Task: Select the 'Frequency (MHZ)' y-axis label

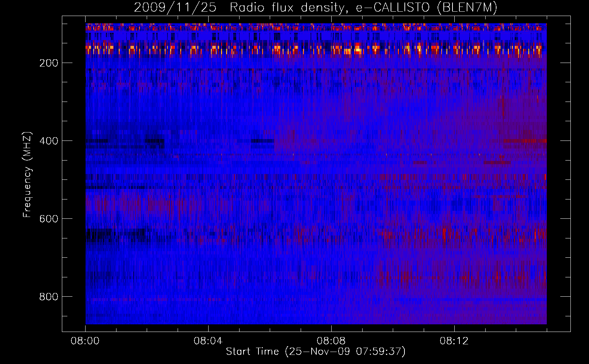Action: pyautogui.click(x=27, y=175)
